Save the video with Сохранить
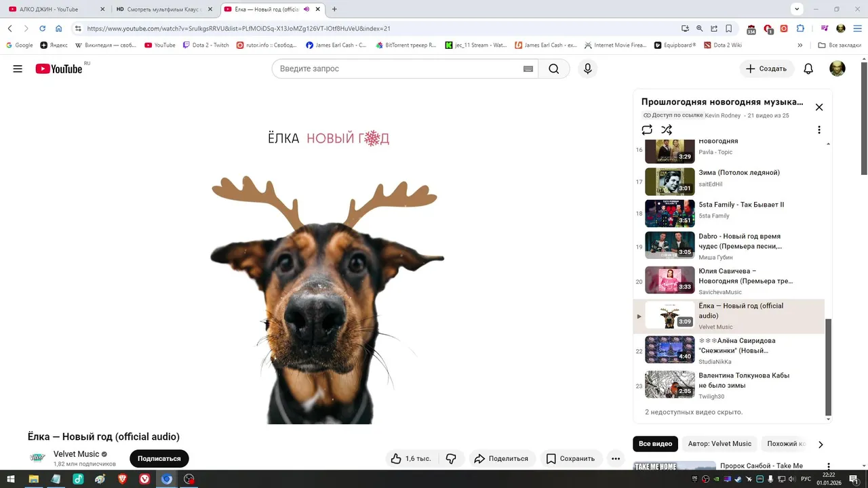The height and width of the screenshot is (488, 868). (x=570, y=459)
